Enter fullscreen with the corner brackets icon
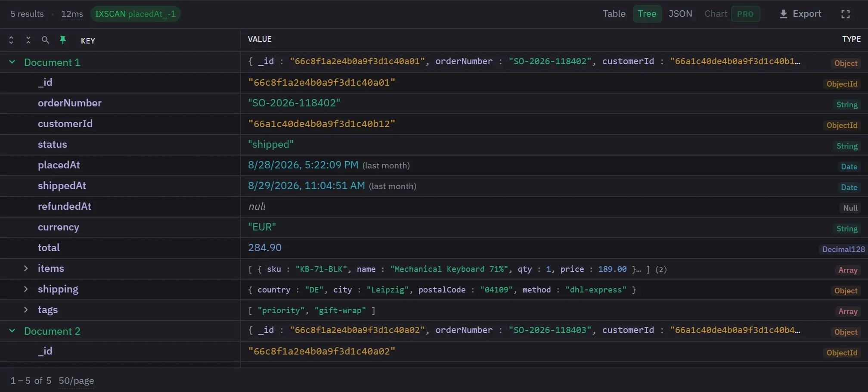This screenshot has width=868, height=392. click(846, 14)
